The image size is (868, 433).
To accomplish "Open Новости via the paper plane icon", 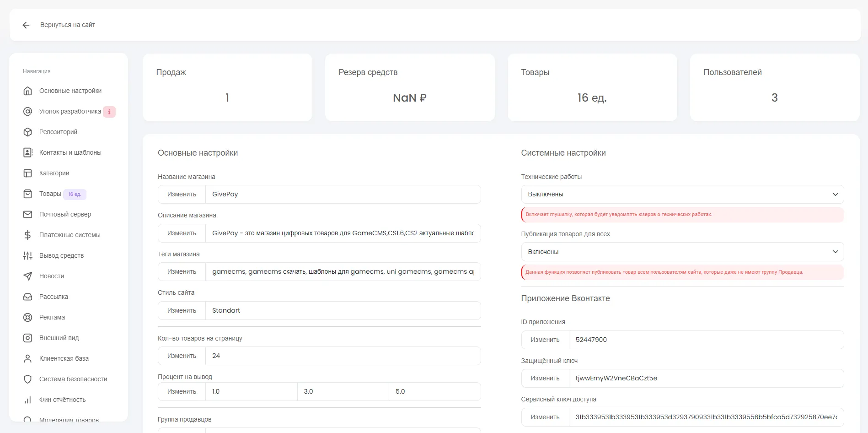I will coord(28,276).
